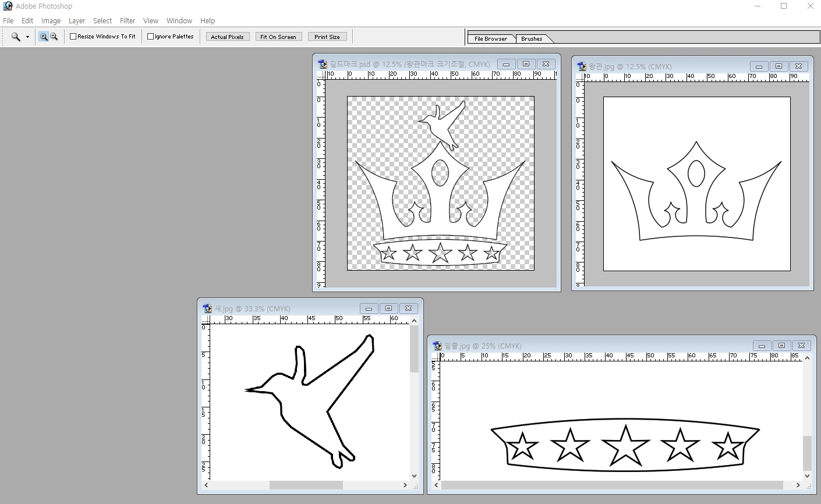Screen dimensions: 821x504
Task: Click the 밑줄.jpg document title icon
Action: tap(437, 346)
